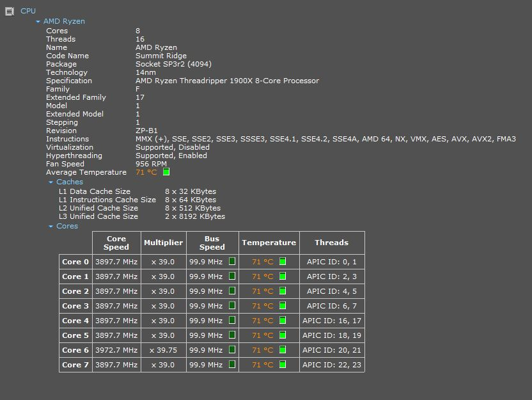532x400 pixels.
Task: Select the L3 Unified Cache Size value
Action: [195, 216]
